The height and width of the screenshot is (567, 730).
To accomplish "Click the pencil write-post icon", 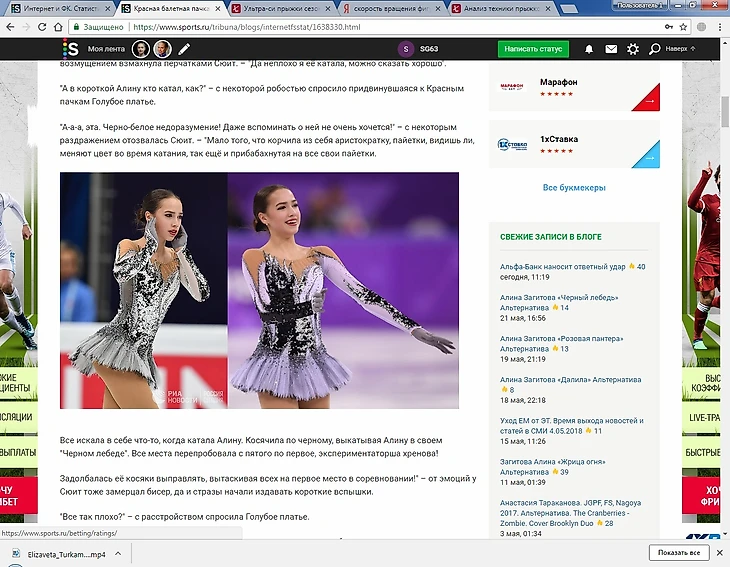I will 184,48.
